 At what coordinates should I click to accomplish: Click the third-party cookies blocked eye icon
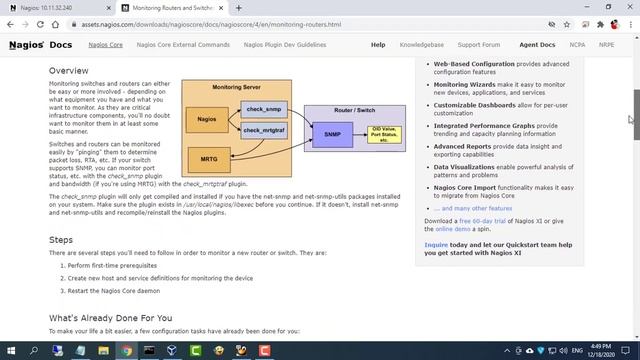pyautogui.click(x=552, y=24)
